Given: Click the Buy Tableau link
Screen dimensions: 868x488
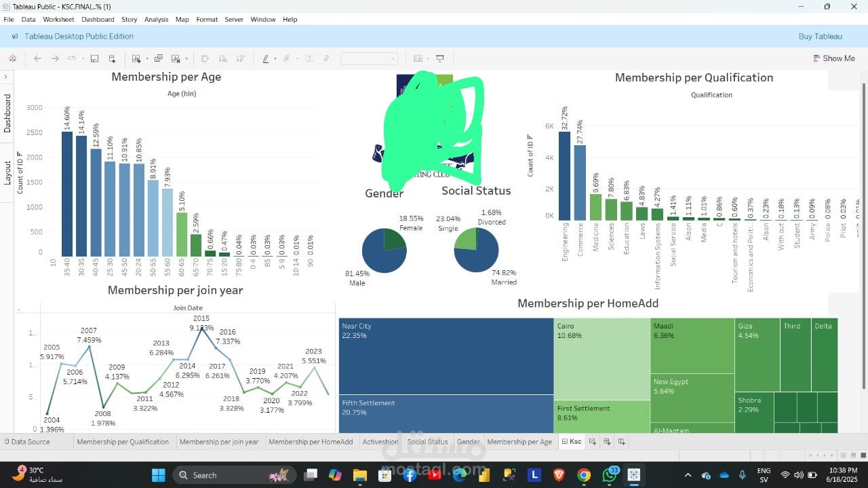Looking at the screenshot, I should click(820, 37).
